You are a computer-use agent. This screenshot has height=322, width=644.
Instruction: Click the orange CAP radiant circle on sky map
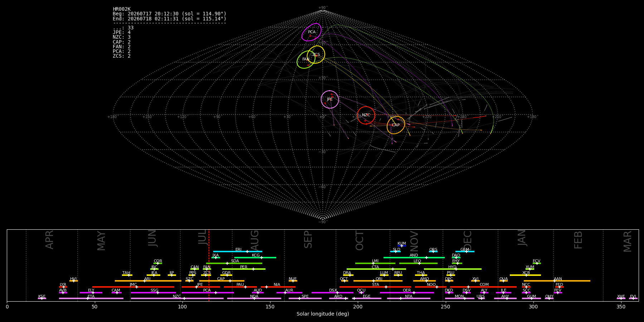click(396, 125)
